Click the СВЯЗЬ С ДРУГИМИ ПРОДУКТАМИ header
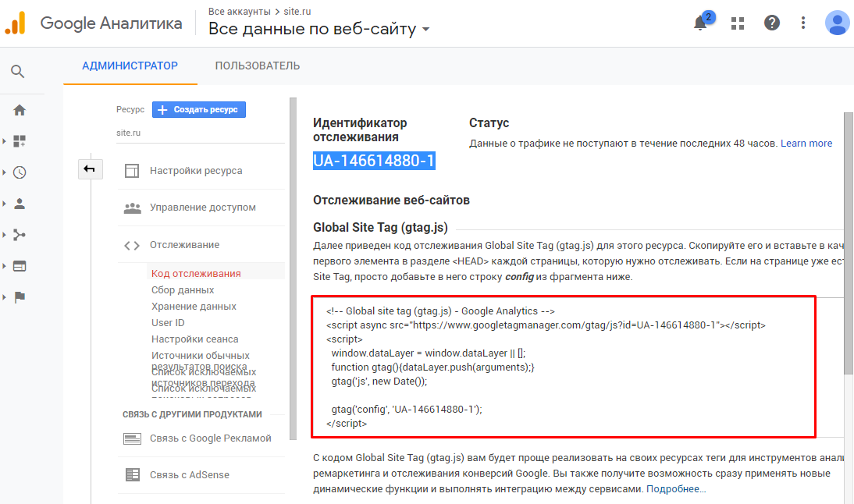The image size is (854, 504). [192, 414]
